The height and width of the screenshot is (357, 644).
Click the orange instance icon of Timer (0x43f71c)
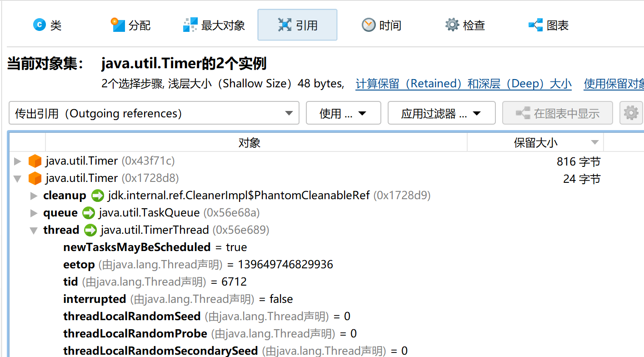click(x=35, y=161)
